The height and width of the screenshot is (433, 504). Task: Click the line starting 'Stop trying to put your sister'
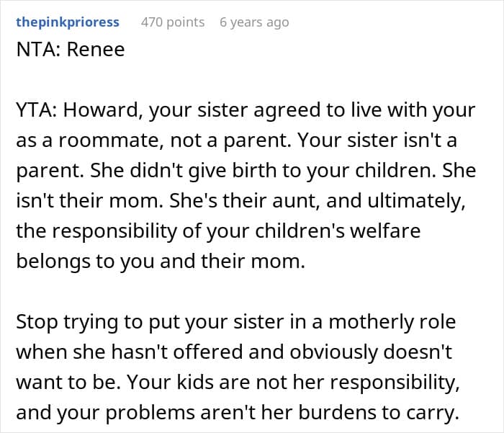pos(235,321)
